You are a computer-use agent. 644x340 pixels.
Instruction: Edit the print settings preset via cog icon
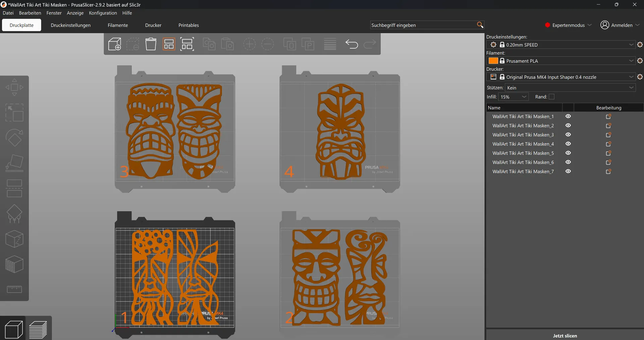click(x=640, y=45)
